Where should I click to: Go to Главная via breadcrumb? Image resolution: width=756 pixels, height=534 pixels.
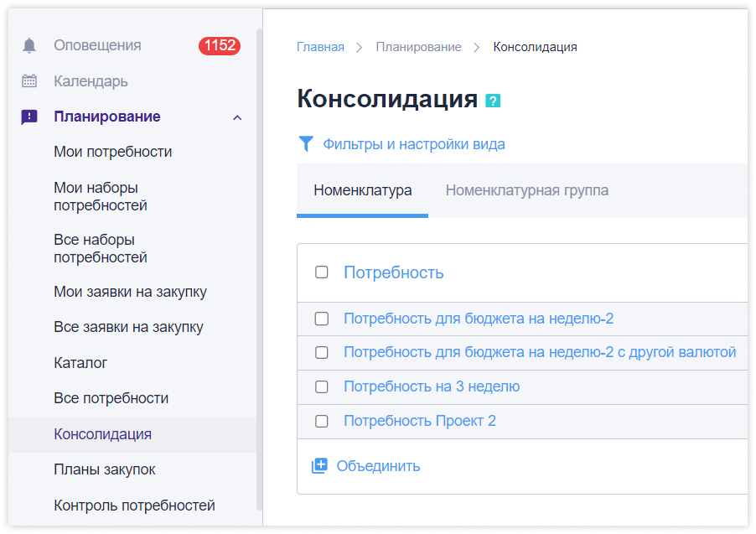tap(320, 47)
